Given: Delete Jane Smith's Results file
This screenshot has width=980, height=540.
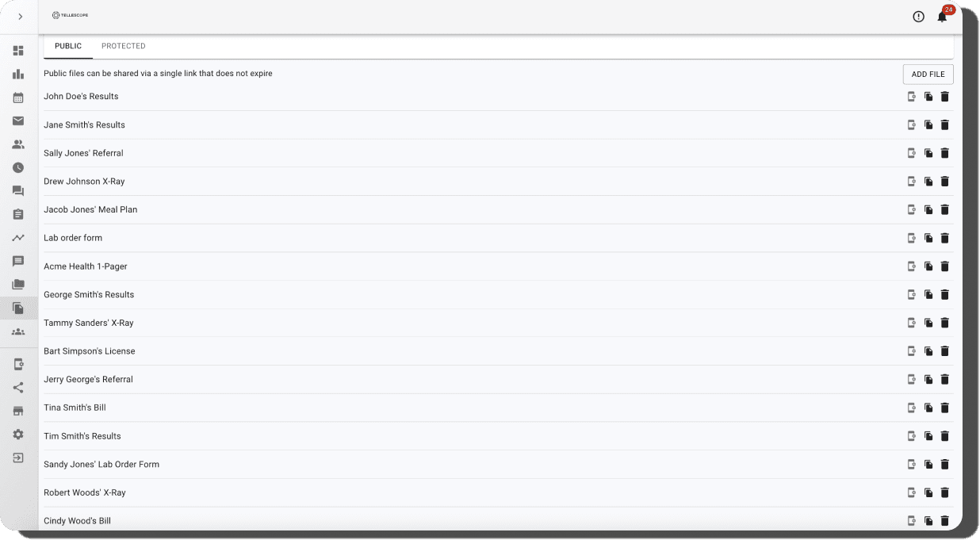Looking at the screenshot, I should coord(944,125).
